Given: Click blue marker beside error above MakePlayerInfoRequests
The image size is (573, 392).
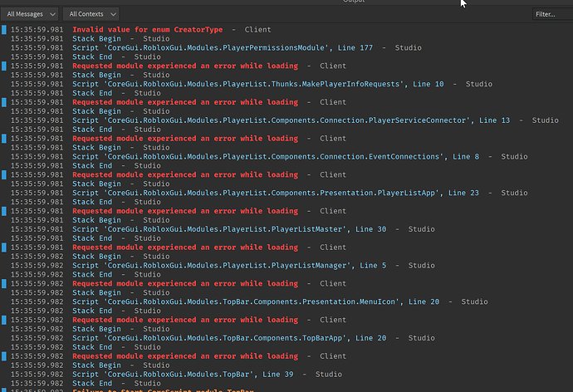Looking at the screenshot, I should tap(4, 66).
